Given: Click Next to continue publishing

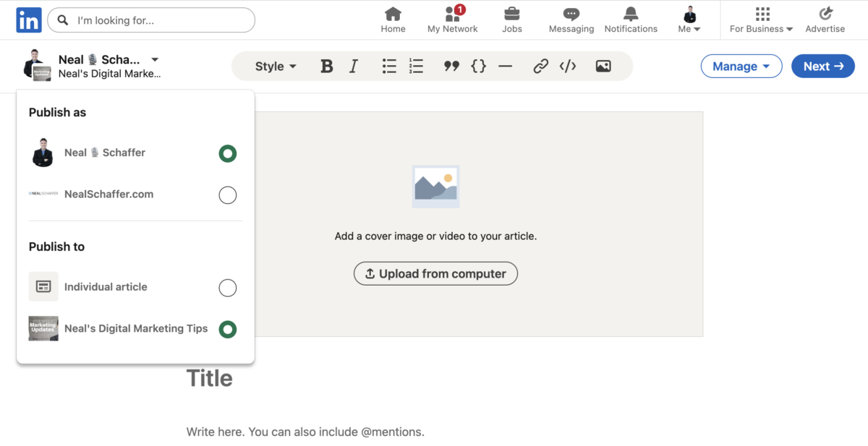Looking at the screenshot, I should pyautogui.click(x=823, y=67).
